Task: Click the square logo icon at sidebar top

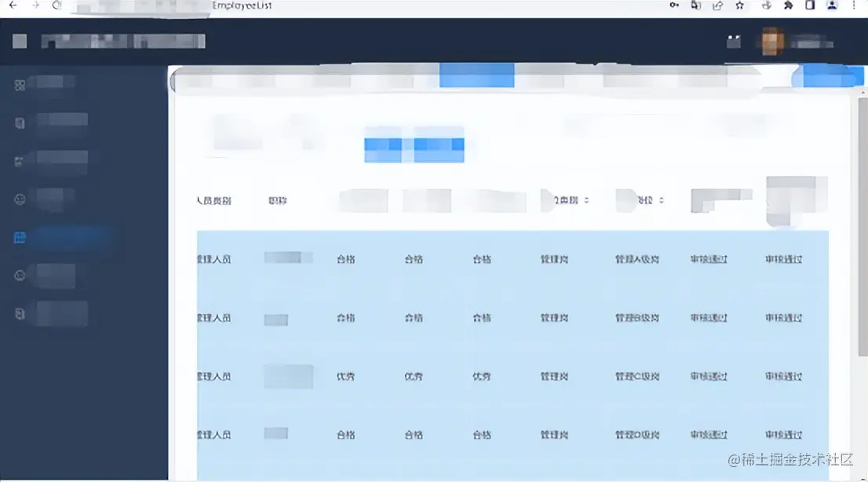Action: [18, 41]
